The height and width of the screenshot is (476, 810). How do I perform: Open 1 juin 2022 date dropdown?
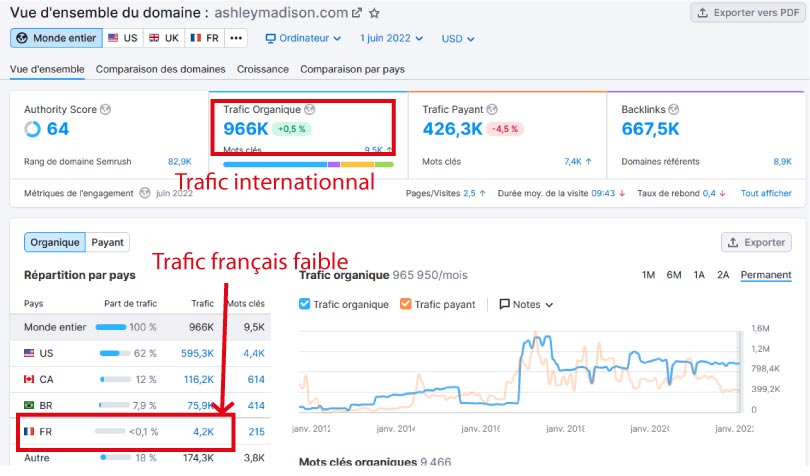pyautogui.click(x=392, y=38)
